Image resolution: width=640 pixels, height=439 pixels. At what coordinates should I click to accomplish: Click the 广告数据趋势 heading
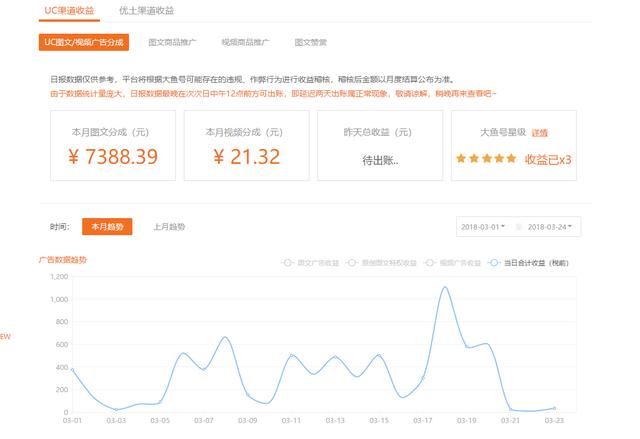[x=62, y=260]
